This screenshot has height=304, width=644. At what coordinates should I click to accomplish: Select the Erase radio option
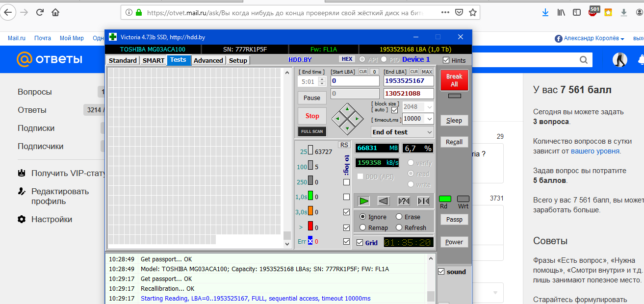[399, 217]
